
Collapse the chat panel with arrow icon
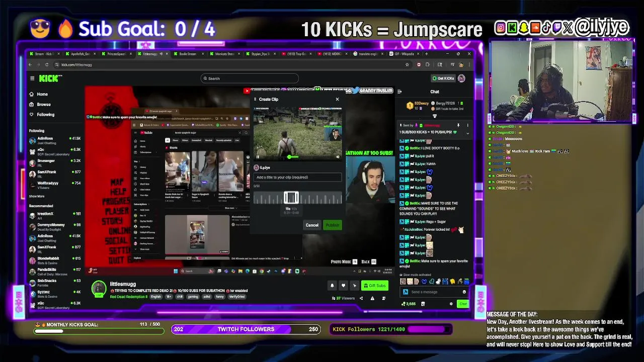click(x=399, y=92)
